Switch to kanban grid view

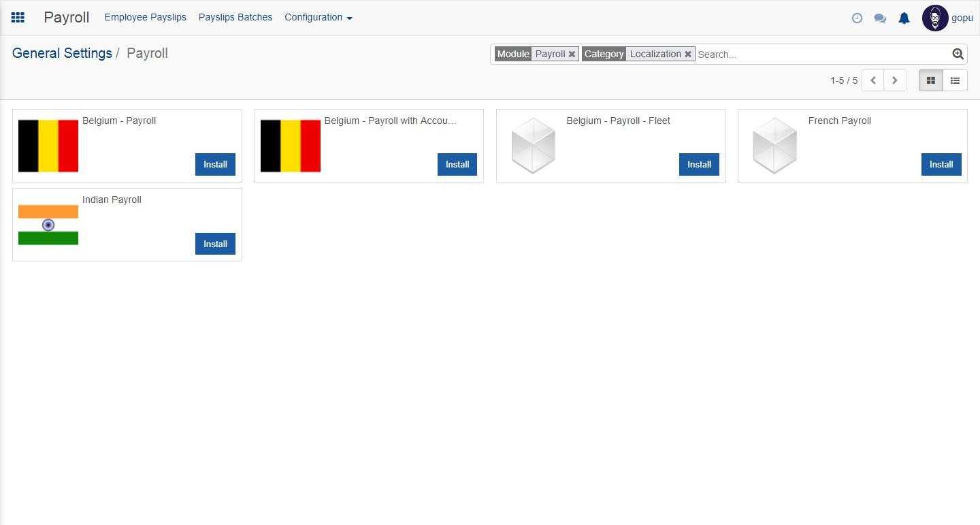click(x=930, y=80)
